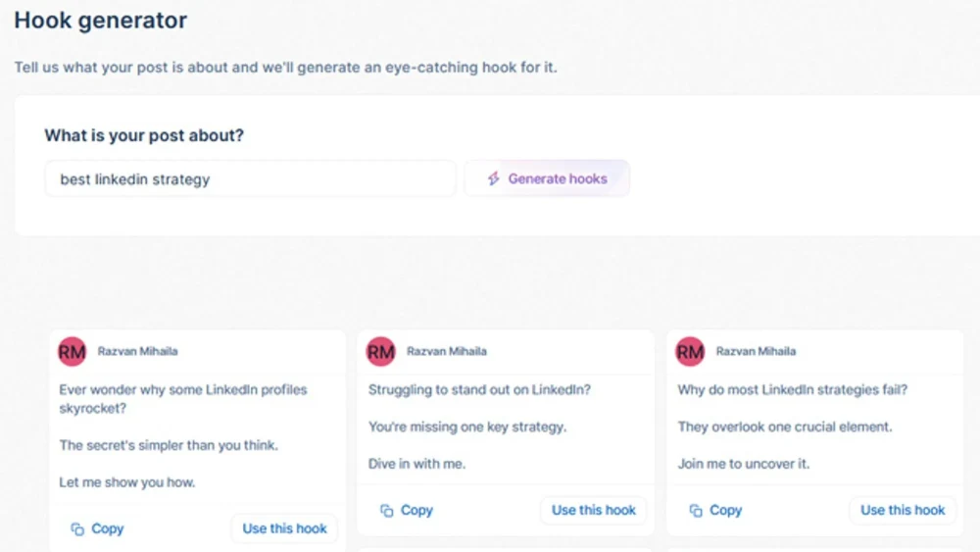Click the 'You're missing one key strategy' line
This screenshot has width=980, height=552.
(x=467, y=427)
